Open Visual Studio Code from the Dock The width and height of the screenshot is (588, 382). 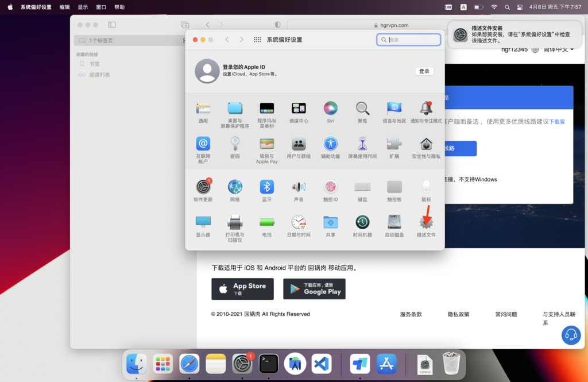point(322,364)
